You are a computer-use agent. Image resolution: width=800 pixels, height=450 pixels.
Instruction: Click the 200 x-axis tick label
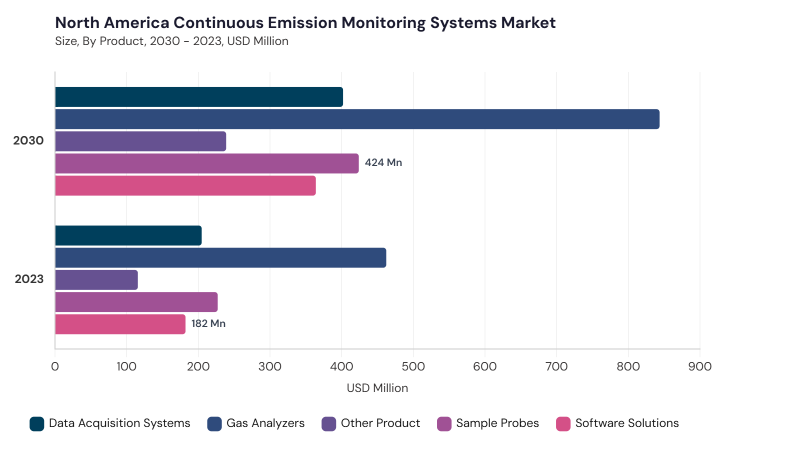click(x=198, y=366)
